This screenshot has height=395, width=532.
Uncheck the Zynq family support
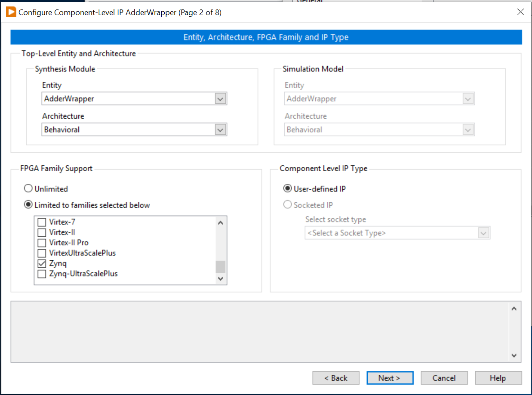(x=41, y=263)
